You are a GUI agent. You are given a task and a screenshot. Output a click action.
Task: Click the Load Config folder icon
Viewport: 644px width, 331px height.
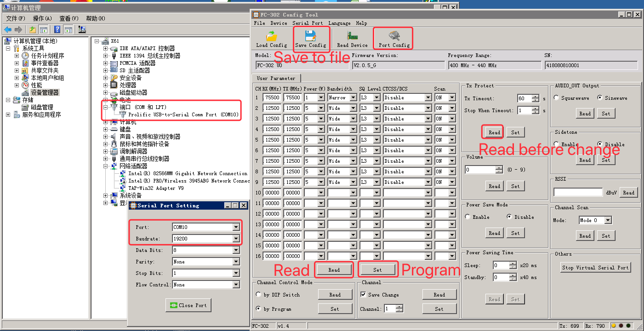pos(272,36)
